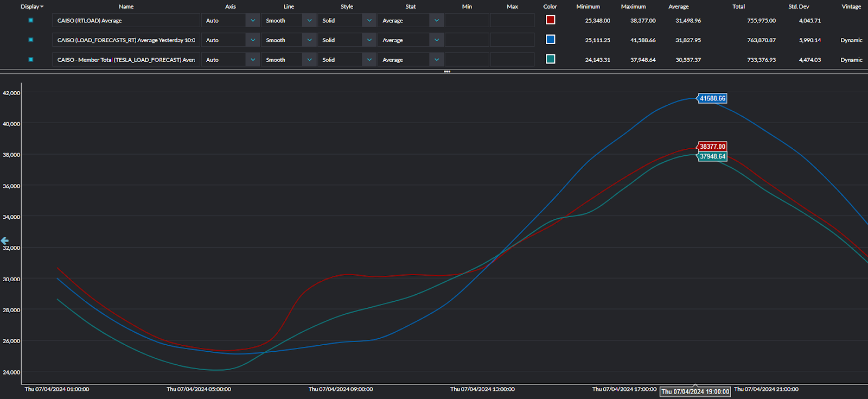
Task: Click the Style column header
Action: pos(347,7)
